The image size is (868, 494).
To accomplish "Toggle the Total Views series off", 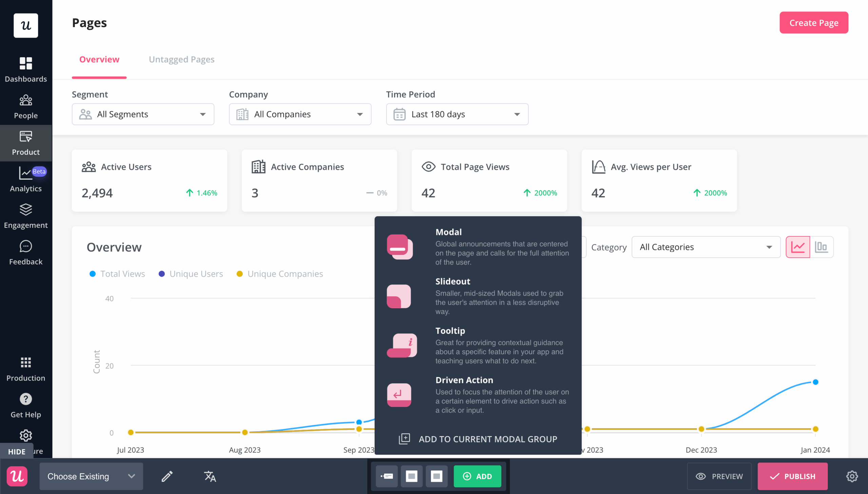I will coord(117,274).
